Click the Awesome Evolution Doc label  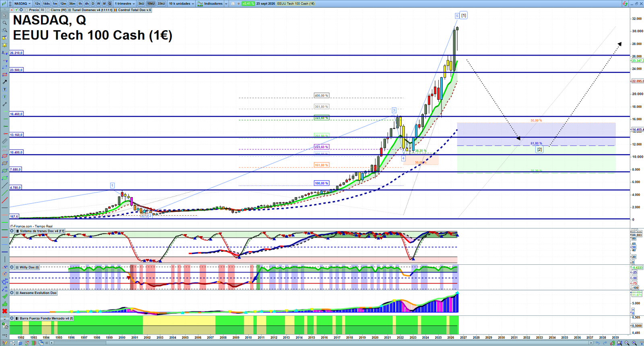point(36,293)
